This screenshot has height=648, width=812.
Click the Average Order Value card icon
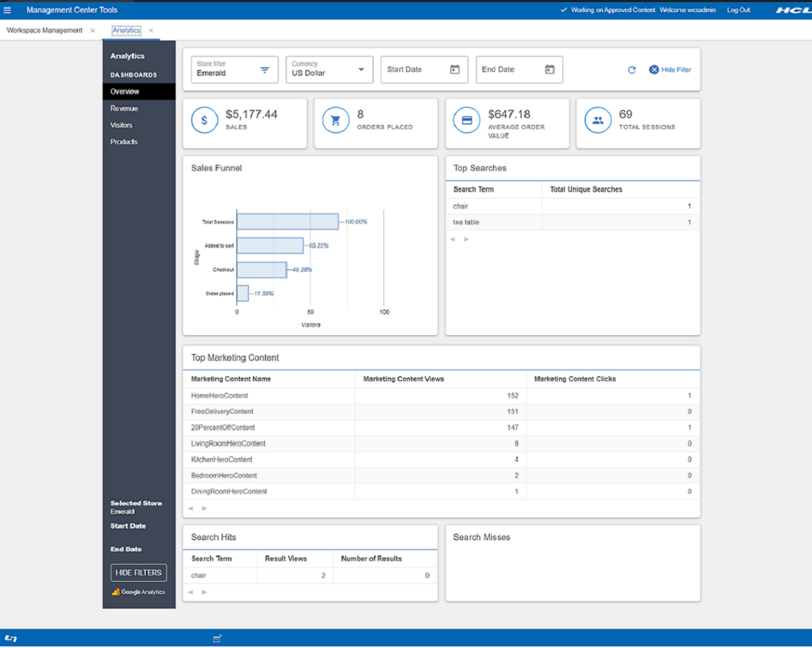tap(467, 120)
